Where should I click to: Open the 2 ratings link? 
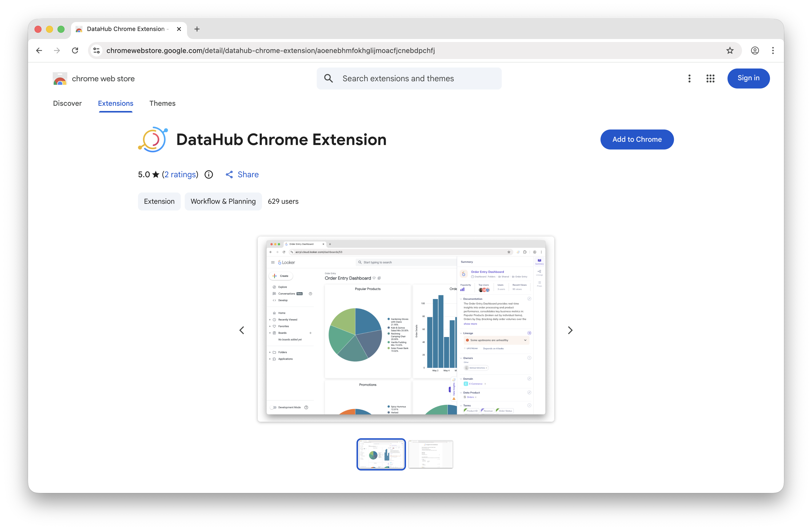tap(180, 175)
